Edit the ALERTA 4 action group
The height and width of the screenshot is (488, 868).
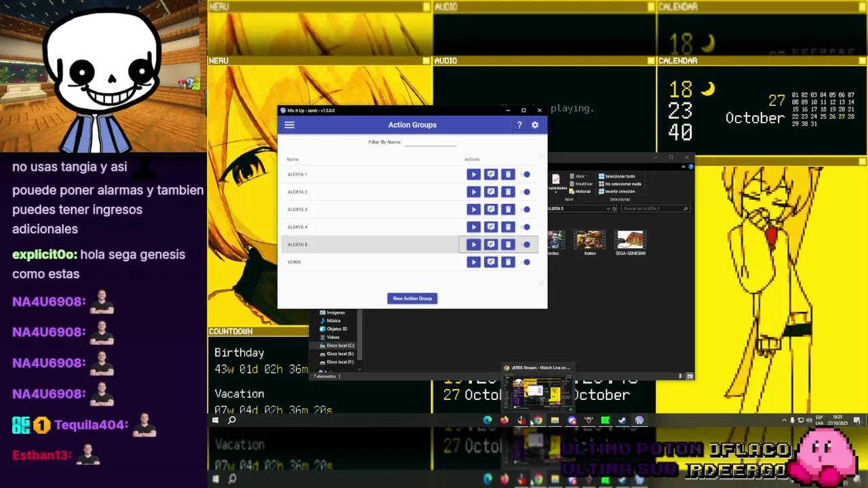(x=491, y=227)
